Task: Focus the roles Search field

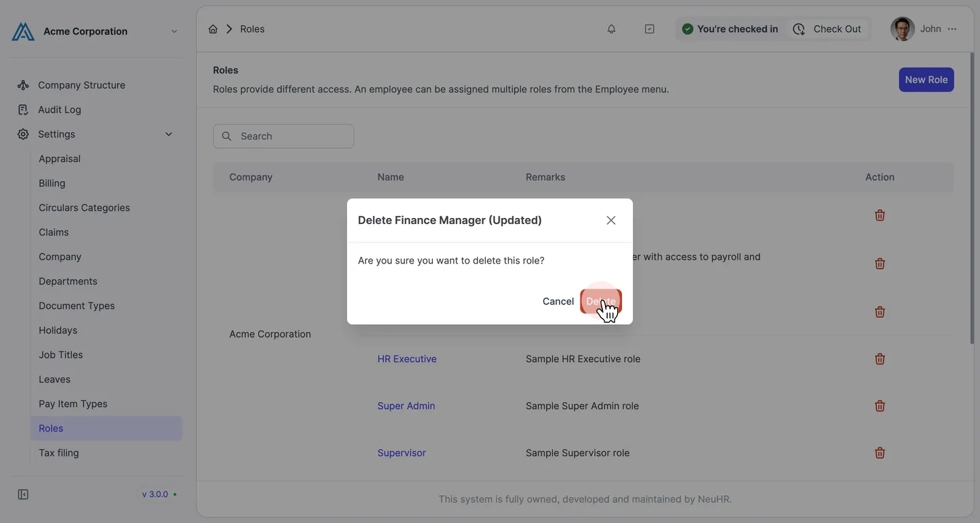Action: point(283,136)
